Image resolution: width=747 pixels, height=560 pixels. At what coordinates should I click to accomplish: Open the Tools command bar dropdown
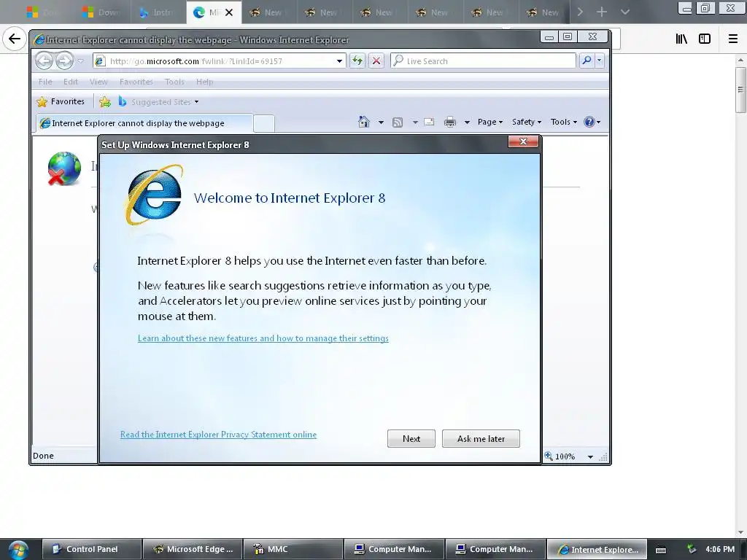(564, 122)
